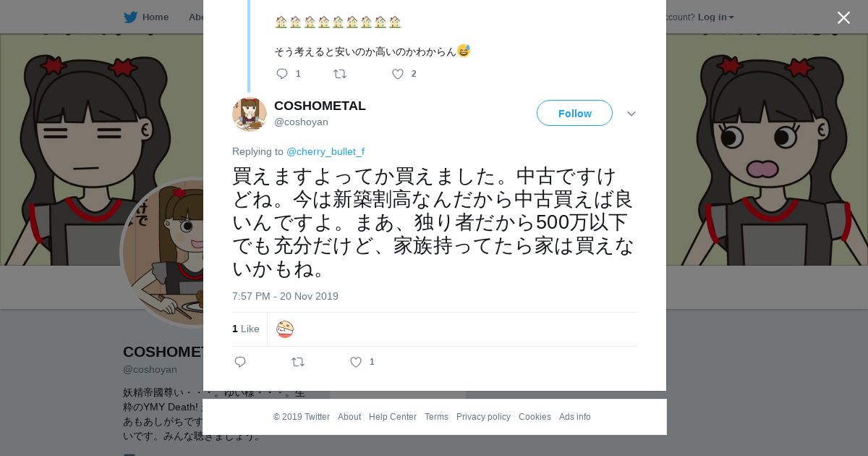Expand tweet options chevron next to Follow
Image resolution: width=868 pixels, height=456 pixels.
pos(631,114)
